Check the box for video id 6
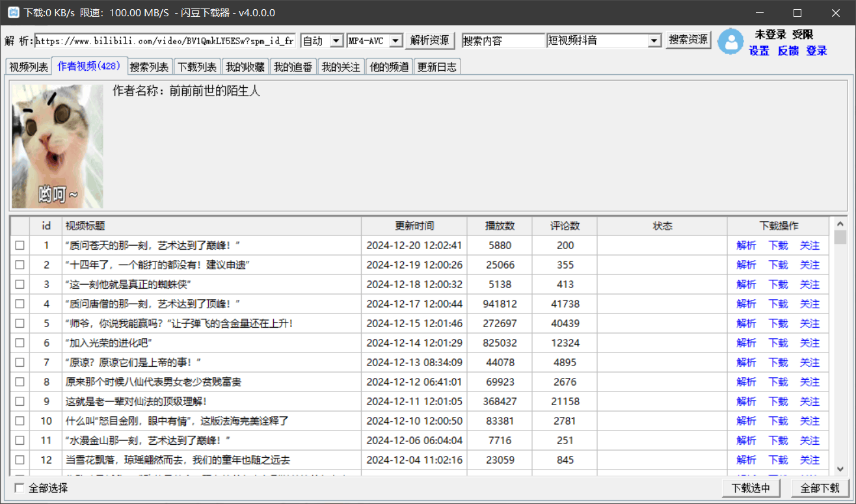Image resolution: width=856 pixels, height=504 pixels. tap(20, 343)
